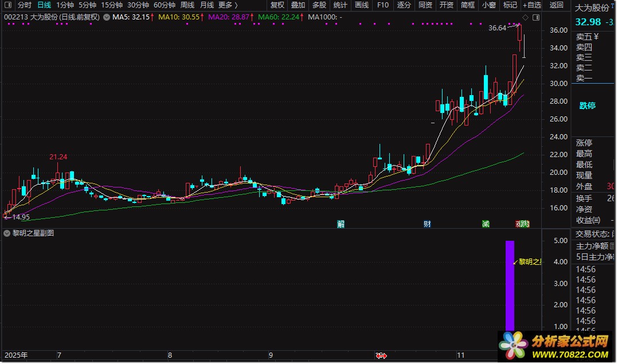The width and height of the screenshot is (618, 364).
Task: Expand the 更多 period options
Action: [x=227, y=5]
